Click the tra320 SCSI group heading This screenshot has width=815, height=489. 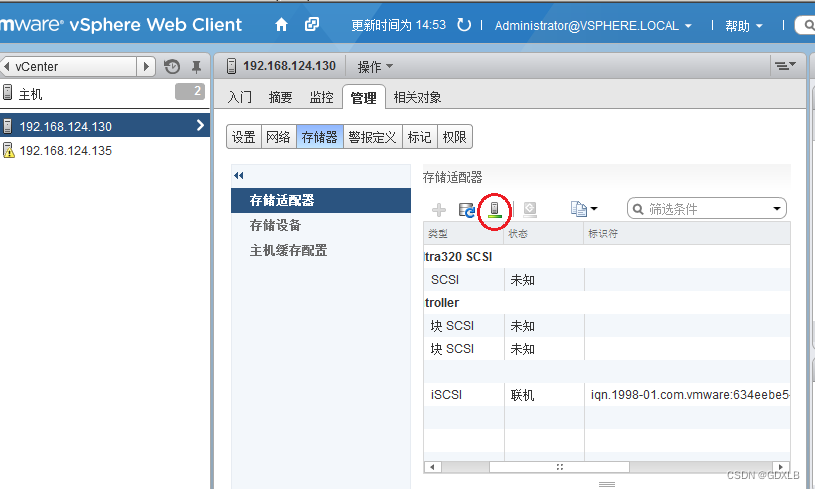click(x=458, y=257)
